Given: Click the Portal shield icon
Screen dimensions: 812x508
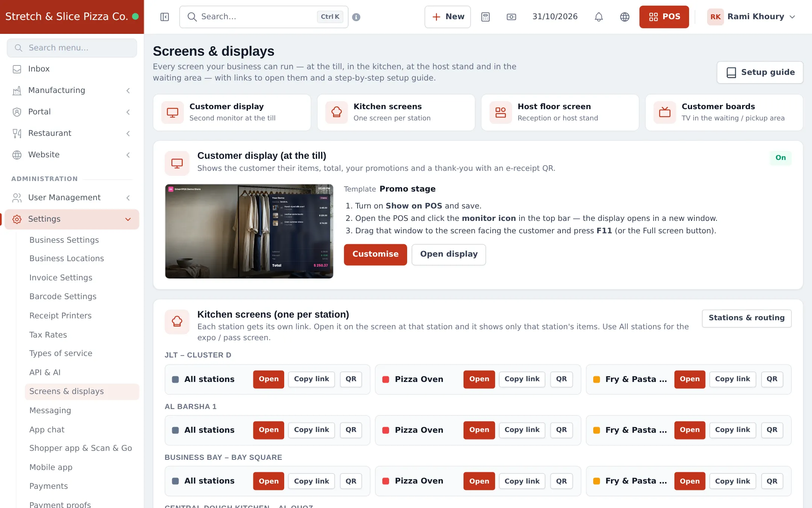Looking at the screenshot, I should 17,112.
